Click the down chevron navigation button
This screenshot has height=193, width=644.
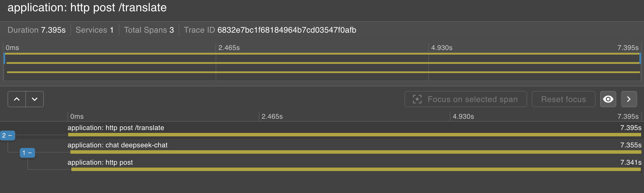[x=35, y=99]
